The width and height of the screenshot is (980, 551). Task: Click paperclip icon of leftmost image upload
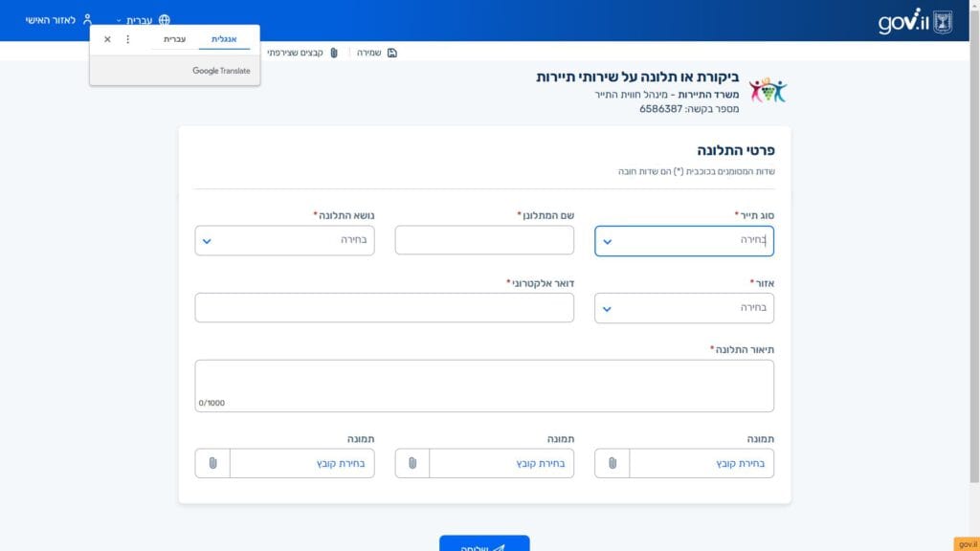point(212,463)
